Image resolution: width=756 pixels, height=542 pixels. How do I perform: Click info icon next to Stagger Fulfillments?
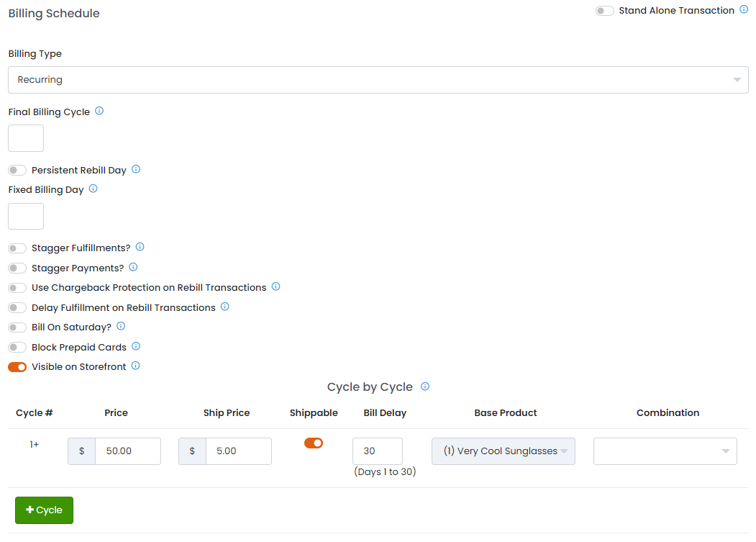[140, 247]
